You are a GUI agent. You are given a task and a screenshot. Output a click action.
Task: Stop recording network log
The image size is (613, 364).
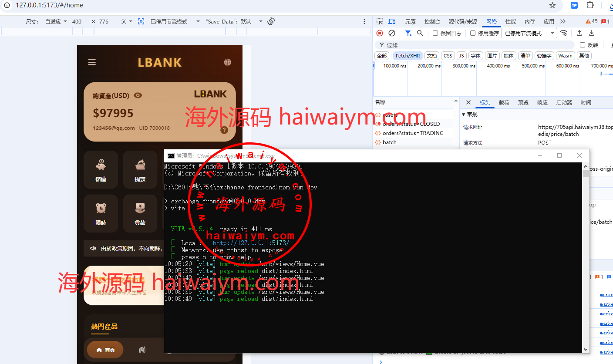[380, 33]
